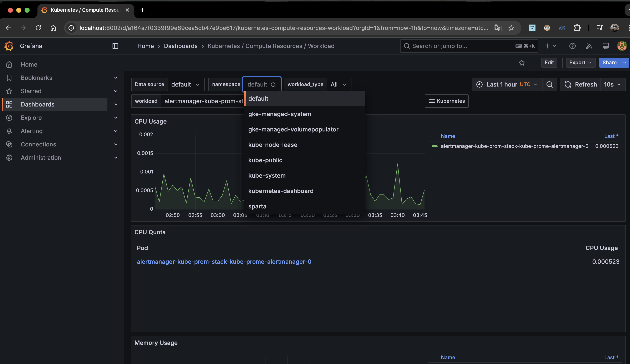Open the Export dropdown

[x=580, y=63]
